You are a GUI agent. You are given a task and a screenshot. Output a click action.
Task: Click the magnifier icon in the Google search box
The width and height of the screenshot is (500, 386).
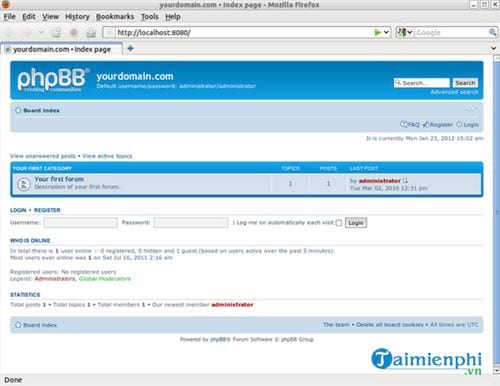point(492,32)
